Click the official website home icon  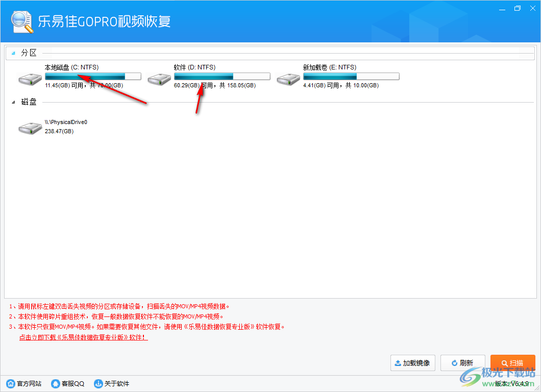click(x=11, y=383)
